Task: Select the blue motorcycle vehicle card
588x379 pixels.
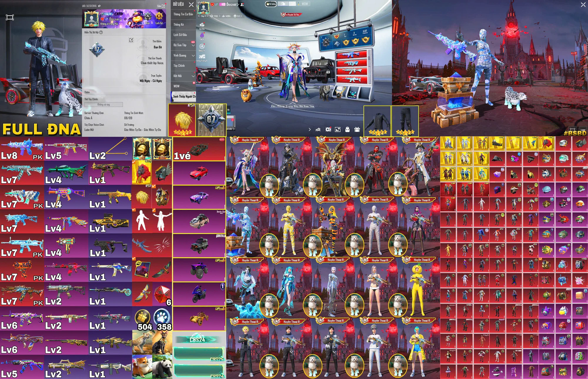Action: point(199,294)
